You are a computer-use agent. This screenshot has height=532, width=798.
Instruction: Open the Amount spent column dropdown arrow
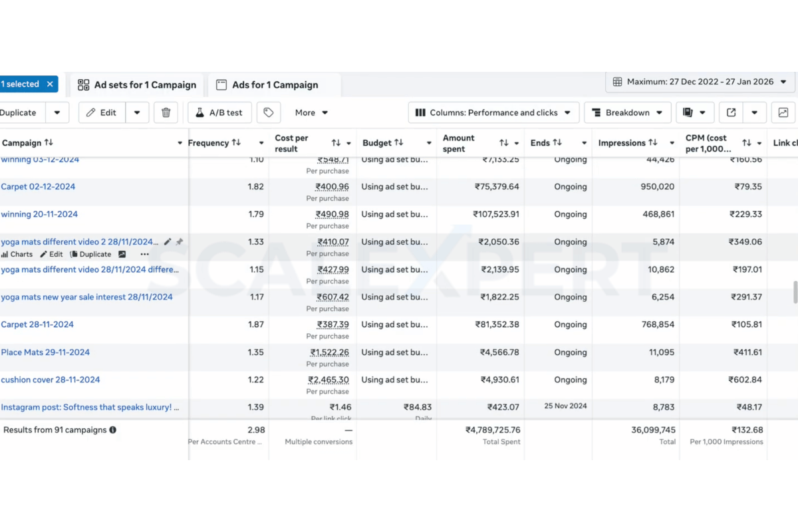[517, 143]
